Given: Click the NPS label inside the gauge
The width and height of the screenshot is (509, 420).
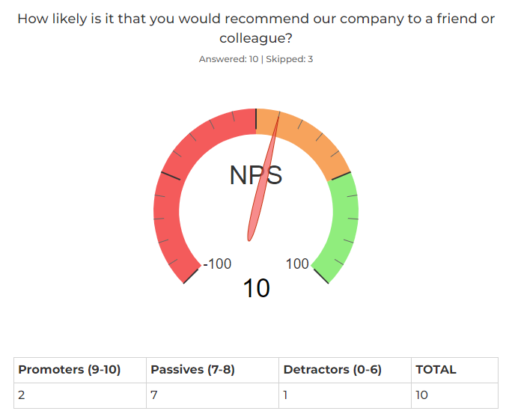Looking at the screenshot, I should (256, 175).
